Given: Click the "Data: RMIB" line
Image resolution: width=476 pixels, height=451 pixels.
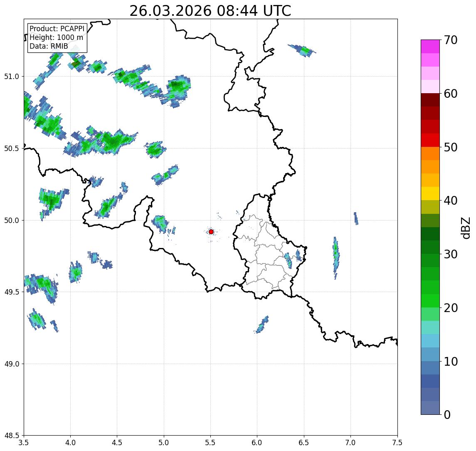Looking at the screenshot, I should 49,46.
